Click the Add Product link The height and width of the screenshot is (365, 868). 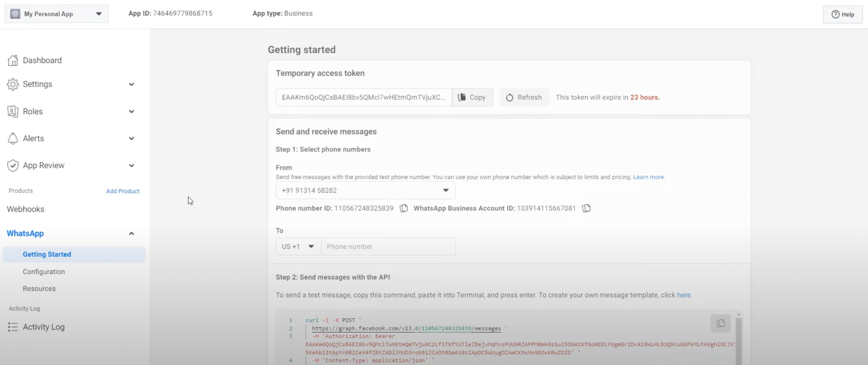point(123,191)
